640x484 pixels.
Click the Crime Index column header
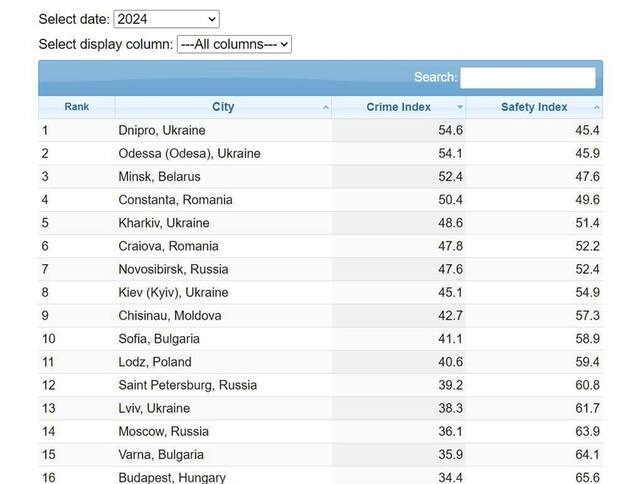[398, 107]
